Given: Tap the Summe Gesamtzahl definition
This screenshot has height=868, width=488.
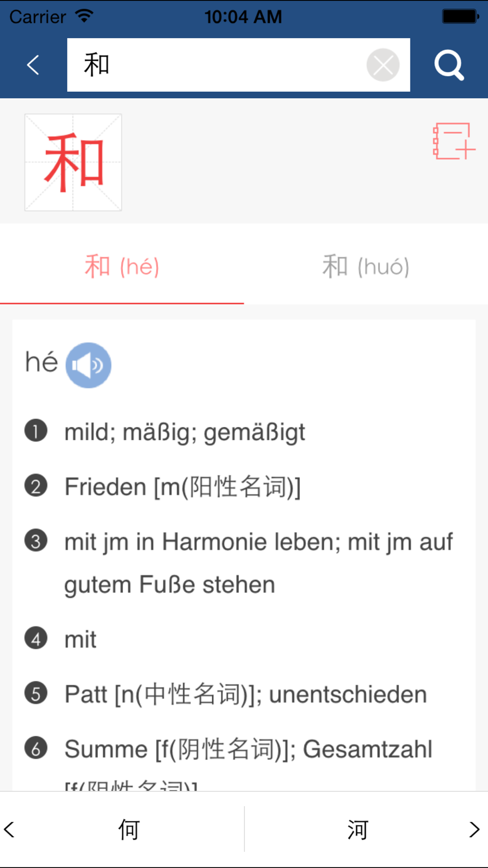Looking at the screenshot, I should tap(248, 749).
